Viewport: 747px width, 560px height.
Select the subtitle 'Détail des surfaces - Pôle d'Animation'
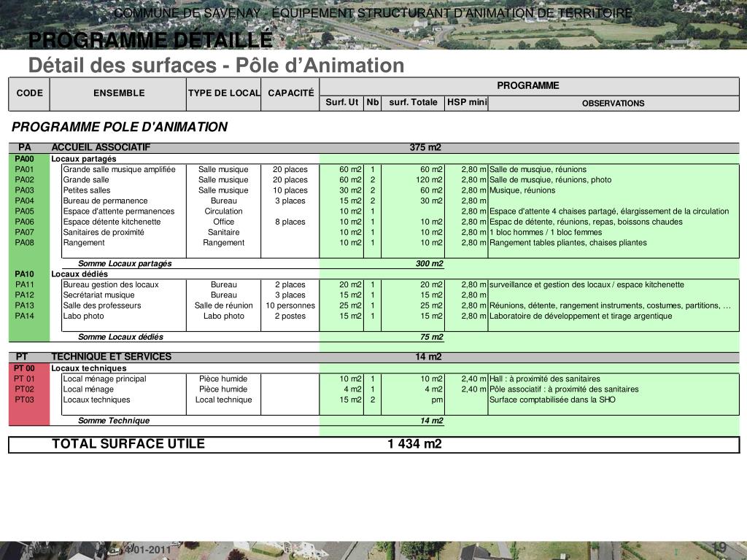(216, 65)
